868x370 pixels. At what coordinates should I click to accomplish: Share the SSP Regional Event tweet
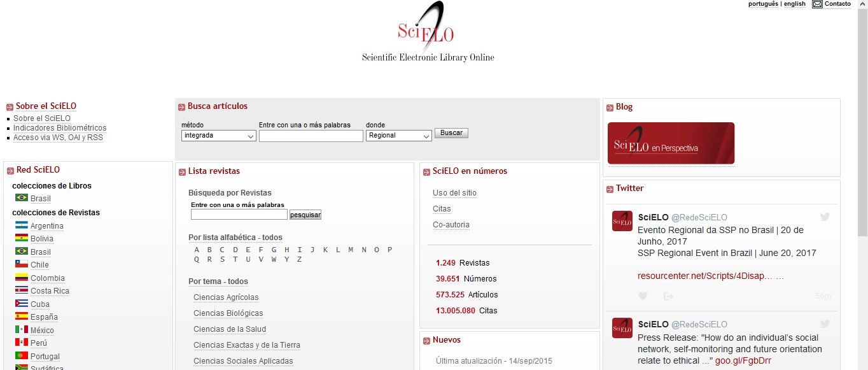tap(668, 296)
